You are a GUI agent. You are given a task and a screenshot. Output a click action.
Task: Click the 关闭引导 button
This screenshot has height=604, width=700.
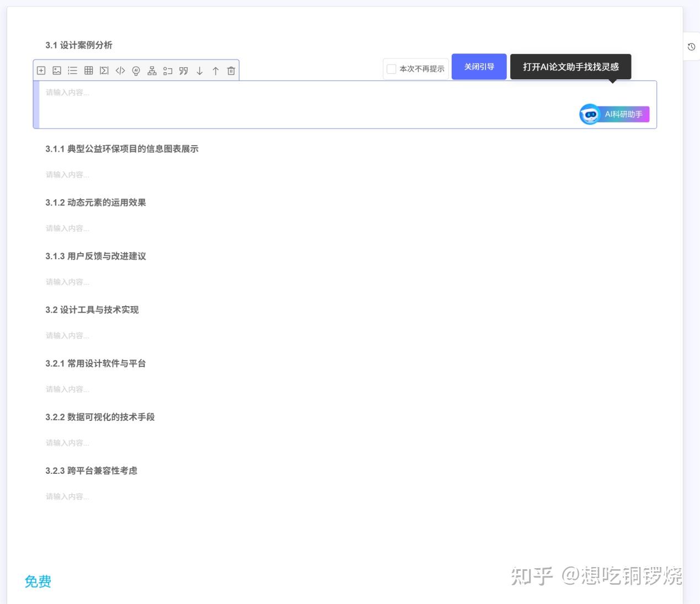(479, 67)
